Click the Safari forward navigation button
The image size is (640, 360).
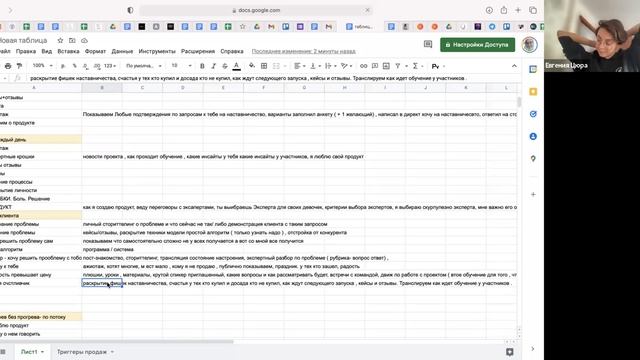pos(10,10)
